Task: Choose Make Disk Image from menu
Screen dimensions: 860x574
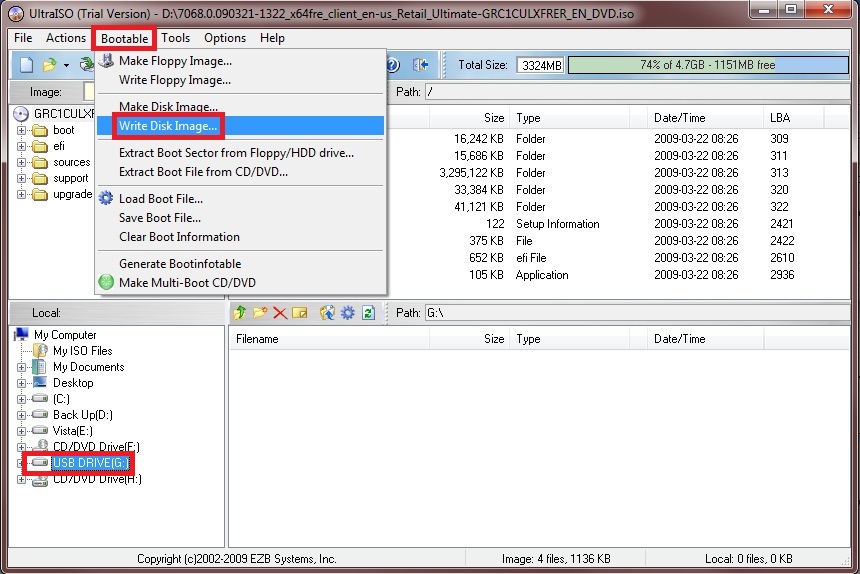Action: tap(240, 106)
